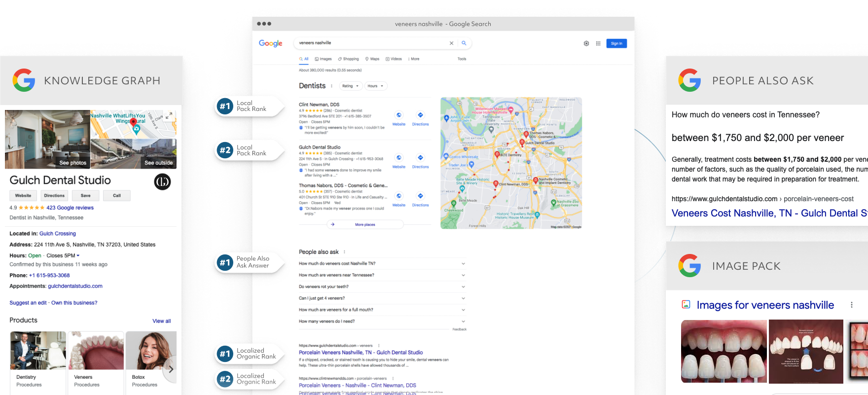
Task: Click the Call button in knowledge graph
Action: [x=117, y=196]
